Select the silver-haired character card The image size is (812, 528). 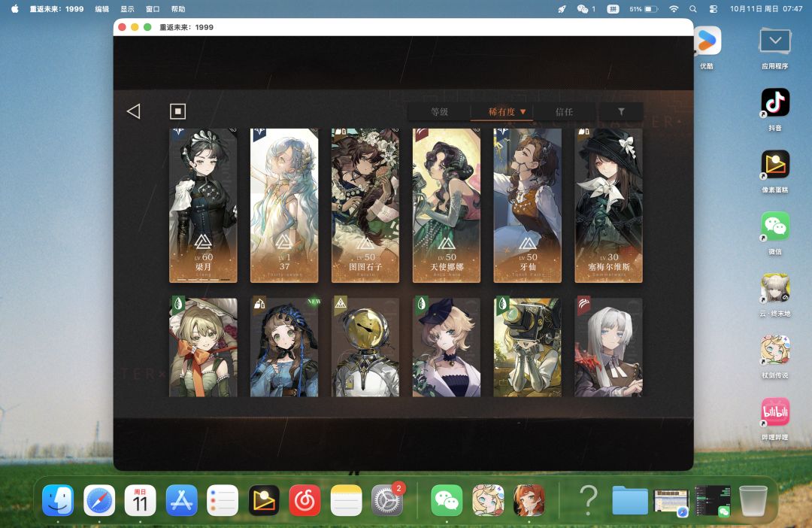[x=608, y=347]
